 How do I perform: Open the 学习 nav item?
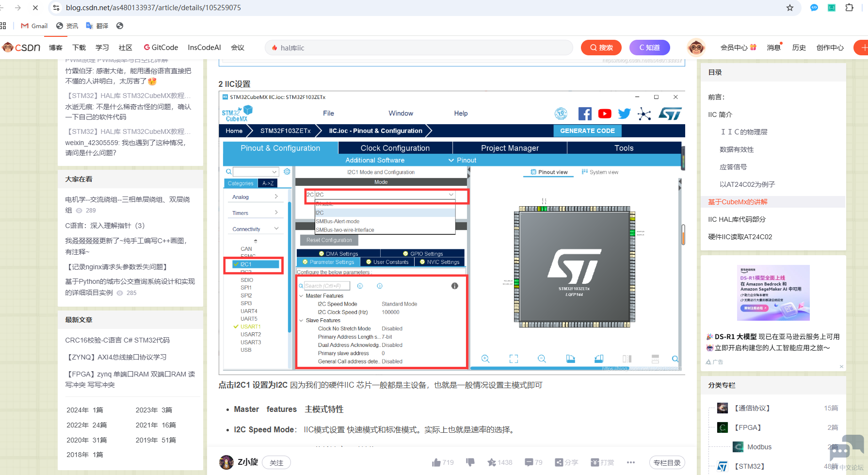point(102,48)
